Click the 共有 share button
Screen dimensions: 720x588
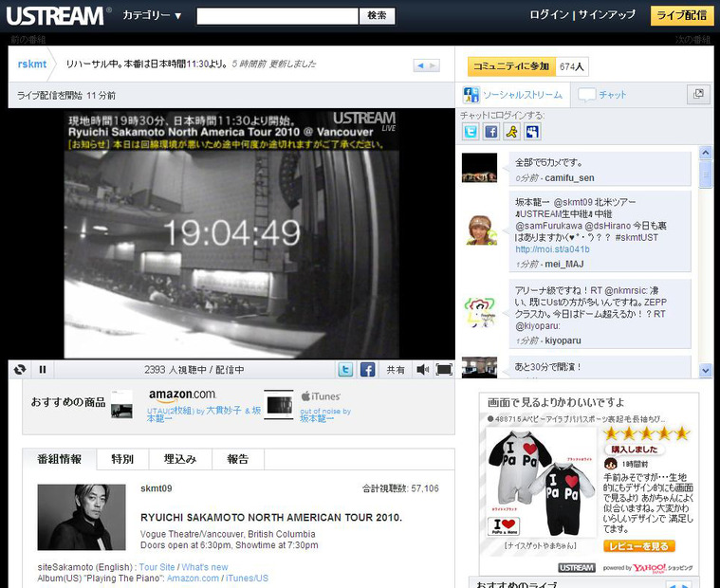[x=396, y=370]
